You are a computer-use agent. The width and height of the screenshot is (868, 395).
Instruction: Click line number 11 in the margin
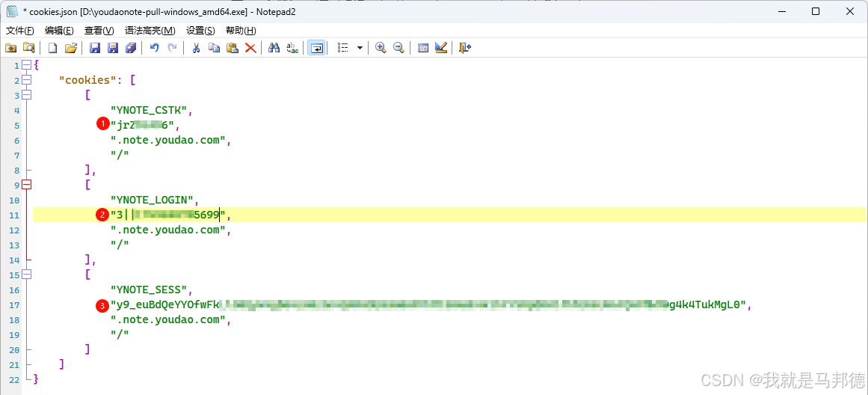coord(13,215)
